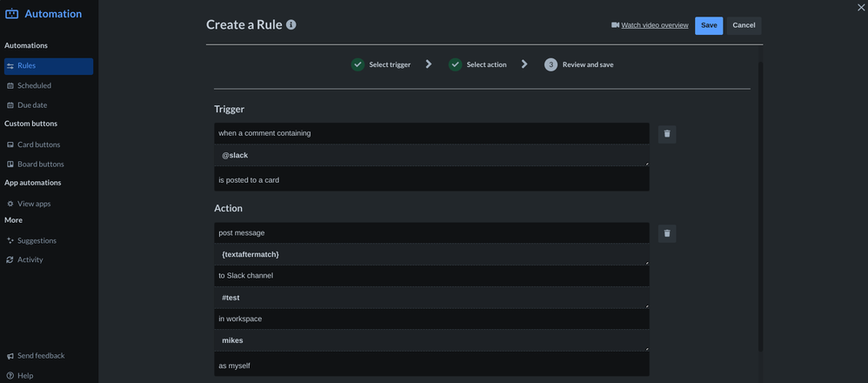Open Card buttons section
868x383 pixels.
tap(38, 144)
